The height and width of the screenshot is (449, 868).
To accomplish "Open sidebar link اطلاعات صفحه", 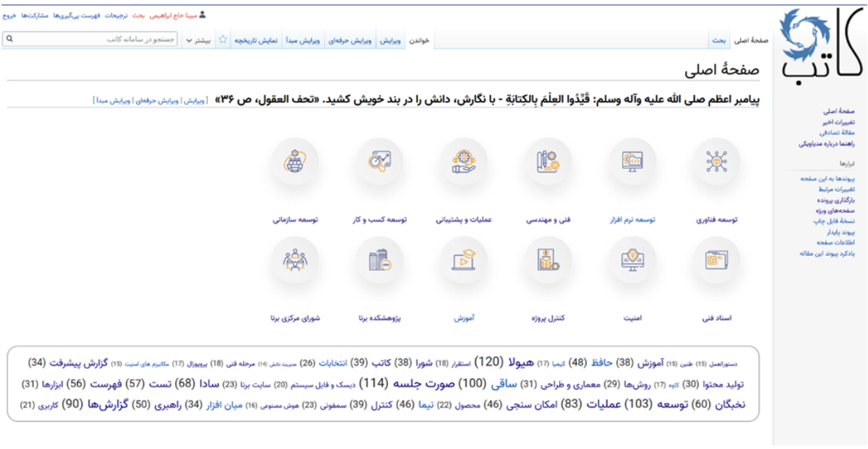I will click(x=836, y=243).
